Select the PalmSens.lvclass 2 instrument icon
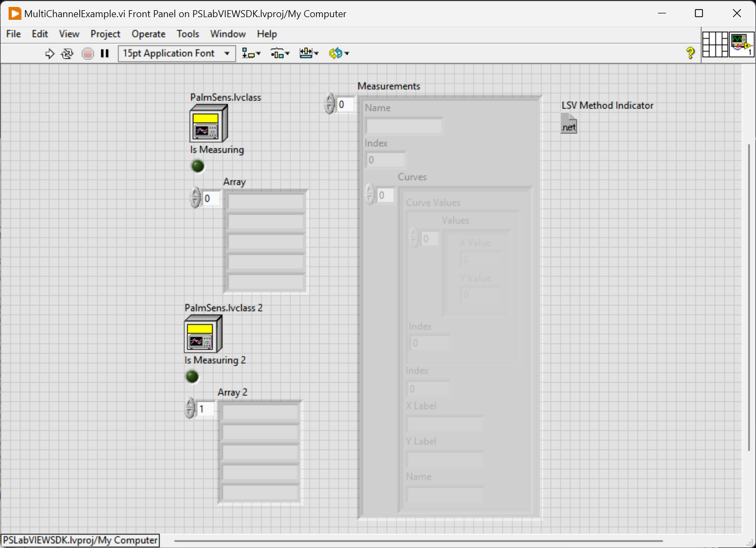The height and width of the screenshot is (548, 756). 203,334
